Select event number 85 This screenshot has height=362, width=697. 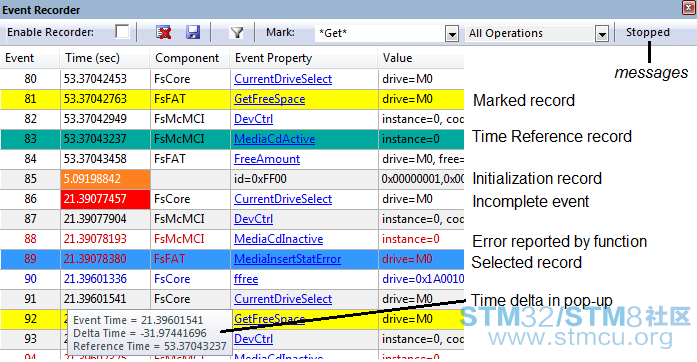tap(30, 179)
